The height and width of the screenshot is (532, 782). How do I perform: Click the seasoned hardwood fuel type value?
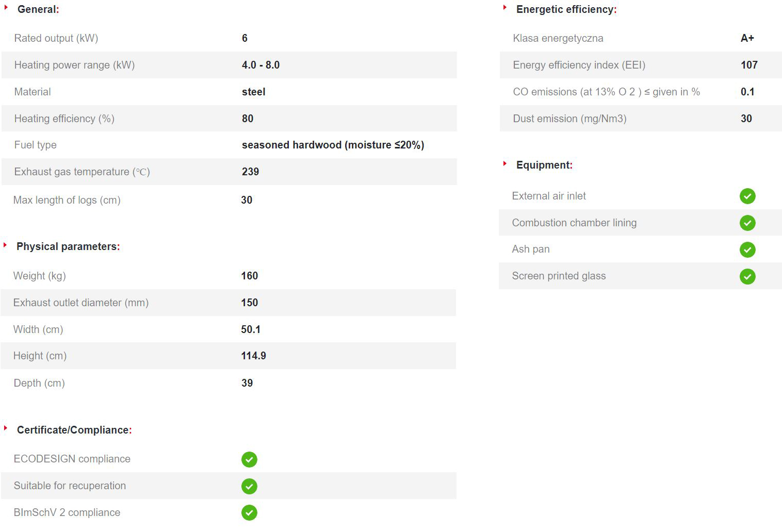point(333,145)
